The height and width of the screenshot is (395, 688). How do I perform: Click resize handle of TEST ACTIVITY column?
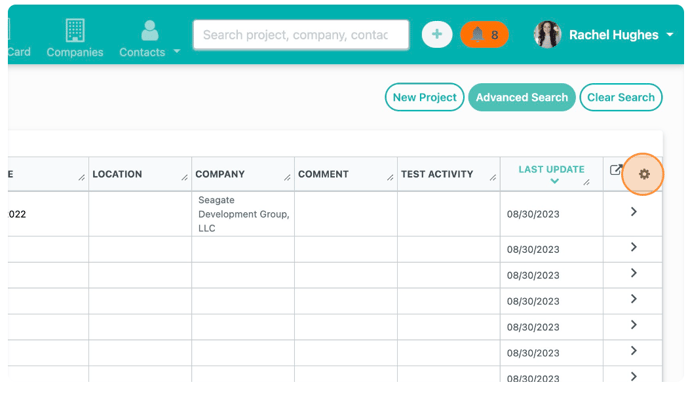[x=493, y=177]
